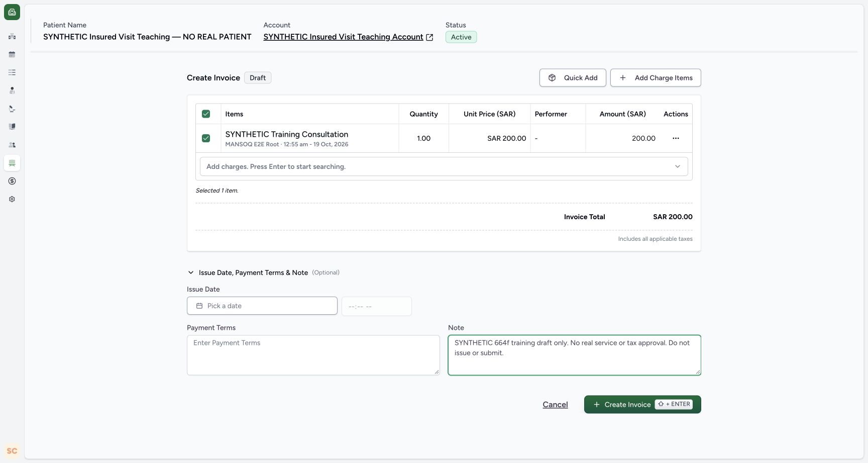Open three-dot actions for Training Consultation
868x463 pixels.
(676, 138)
